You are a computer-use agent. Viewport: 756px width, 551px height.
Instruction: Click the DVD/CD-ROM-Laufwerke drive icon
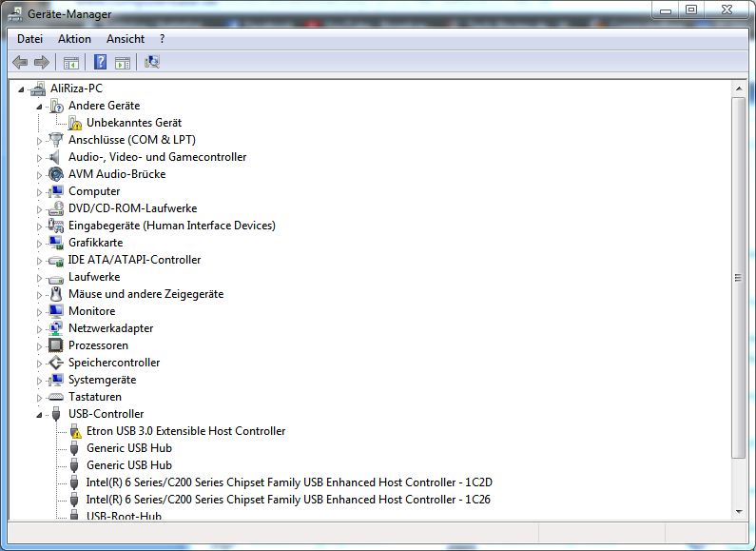(56, 208)
